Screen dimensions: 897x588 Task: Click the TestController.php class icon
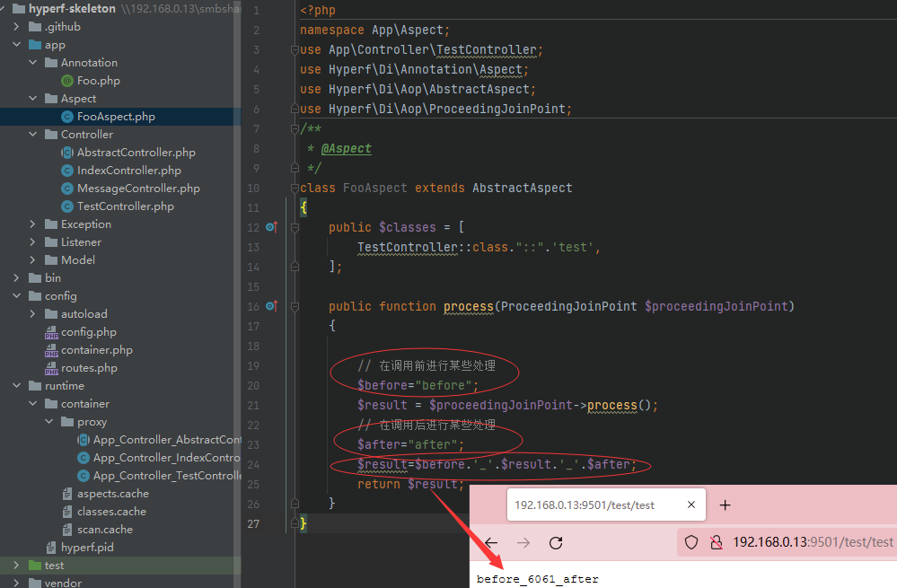pos(67,206)
